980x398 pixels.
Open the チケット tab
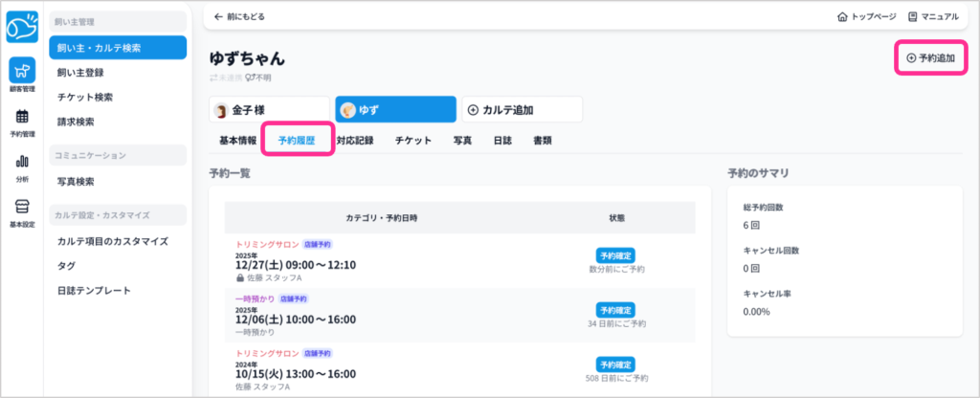[412, 141]
